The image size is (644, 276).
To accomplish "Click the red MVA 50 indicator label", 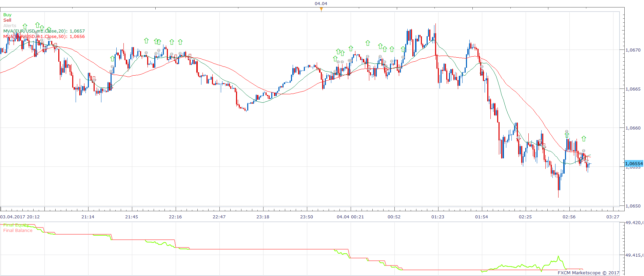I will [x=44, y=37].
